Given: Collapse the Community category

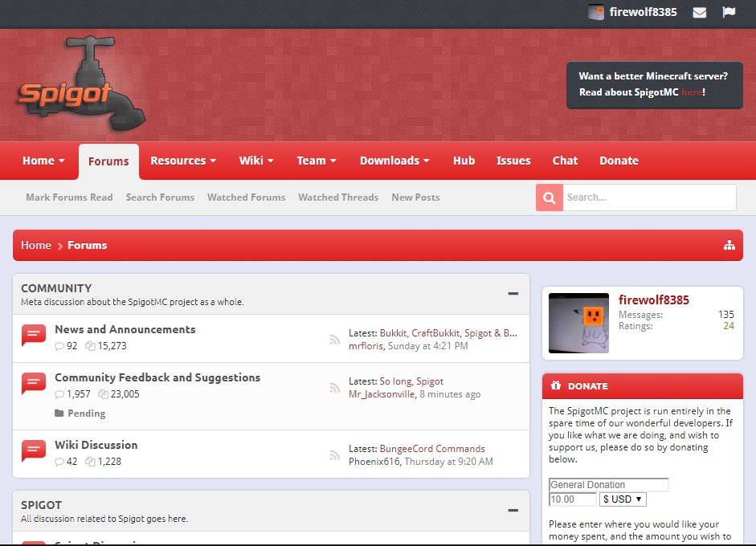Looking at the screenshot, I should (x=513, y=294).
